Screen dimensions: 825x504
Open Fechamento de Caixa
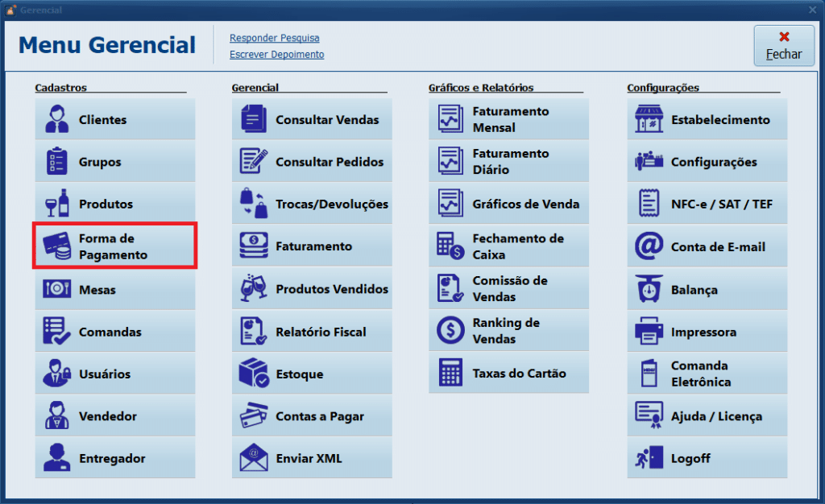(508, 246)
